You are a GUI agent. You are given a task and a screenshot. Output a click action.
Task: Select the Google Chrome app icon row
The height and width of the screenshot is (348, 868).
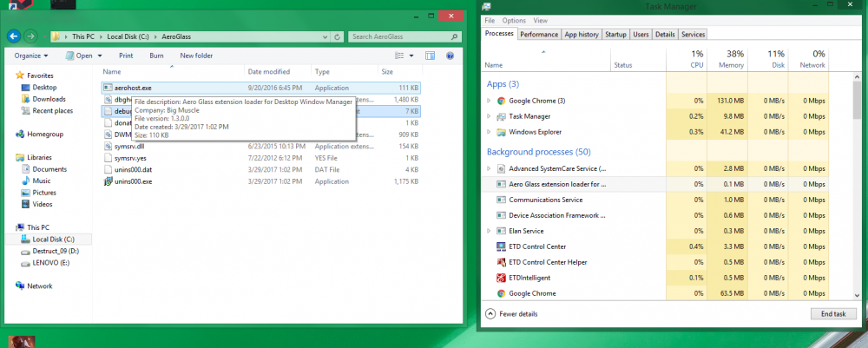click(x=502, y=101)
